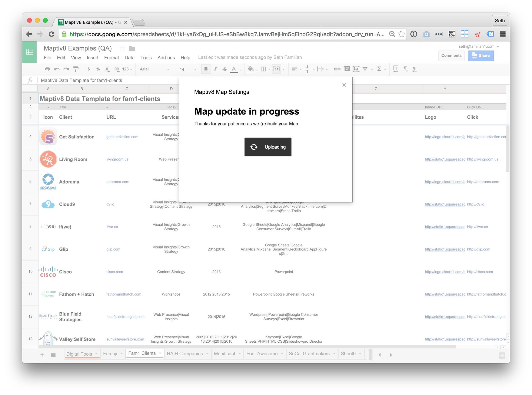Expand the seth@familian1.com account menu

tap(479, 46)
